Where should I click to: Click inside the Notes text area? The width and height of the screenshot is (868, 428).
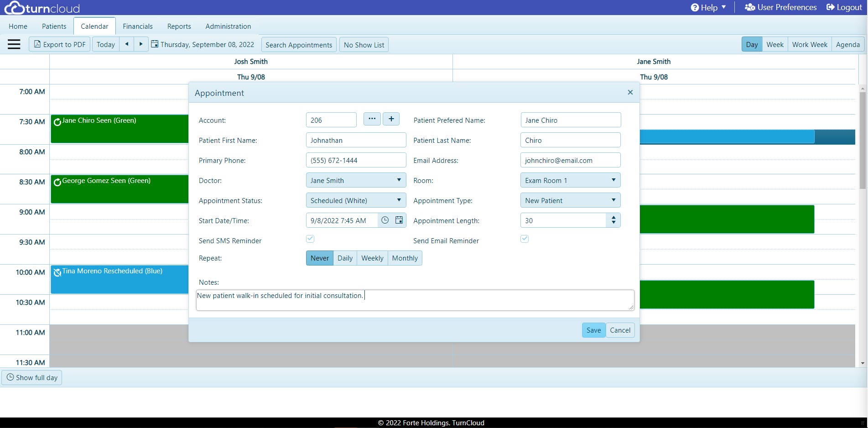[x=414, y=300]
